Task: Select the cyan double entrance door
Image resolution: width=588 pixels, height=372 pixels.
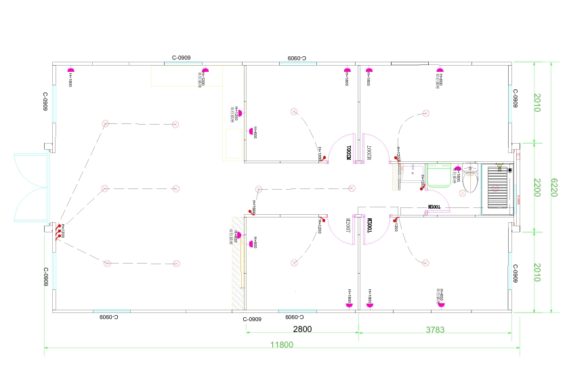Action: [x=30, y=188]
